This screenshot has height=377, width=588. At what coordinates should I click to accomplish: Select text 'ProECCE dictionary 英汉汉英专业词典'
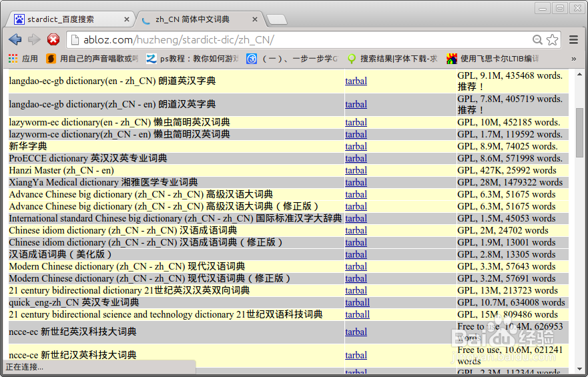coord(88,158)
